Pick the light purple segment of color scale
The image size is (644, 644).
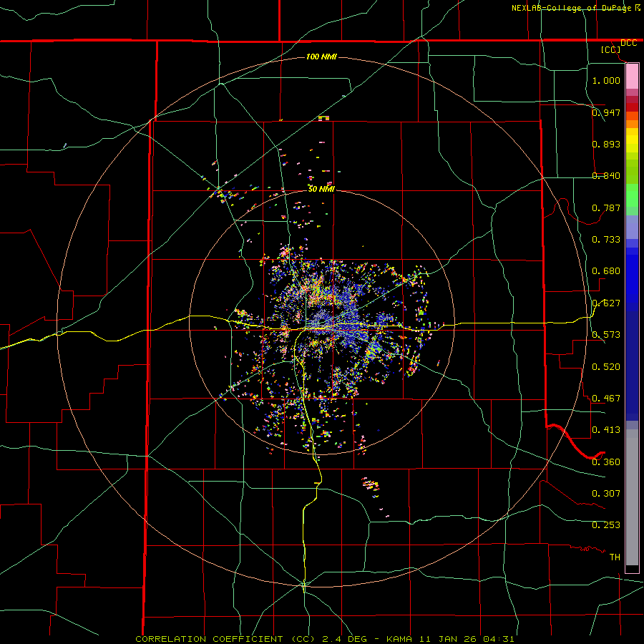(632, 227)
